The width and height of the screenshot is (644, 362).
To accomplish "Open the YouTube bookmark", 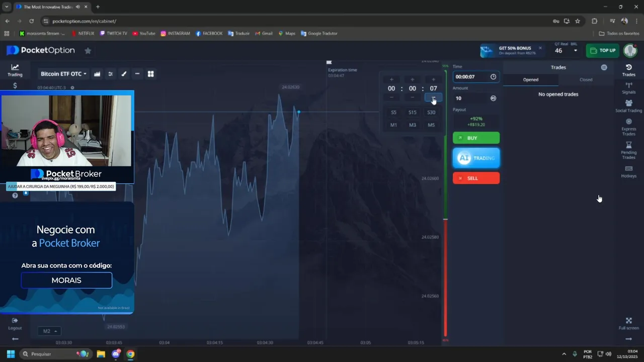I will (x=144, y=34).
